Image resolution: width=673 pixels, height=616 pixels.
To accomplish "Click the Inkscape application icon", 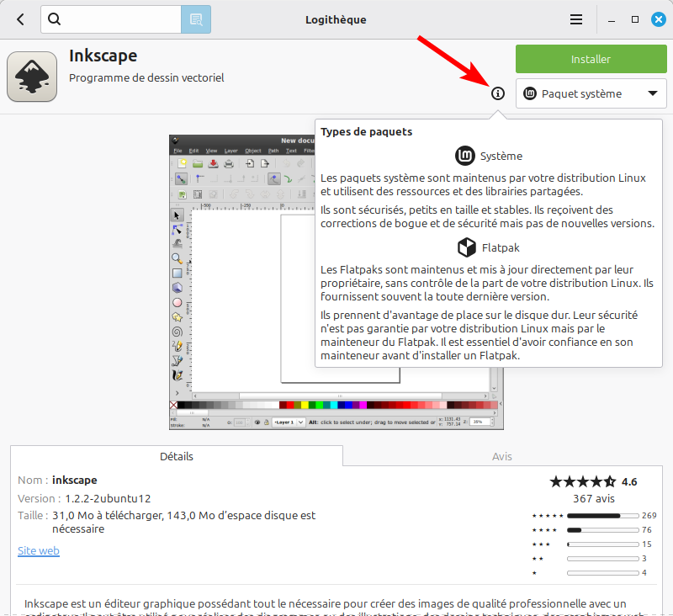I will 32,77.
